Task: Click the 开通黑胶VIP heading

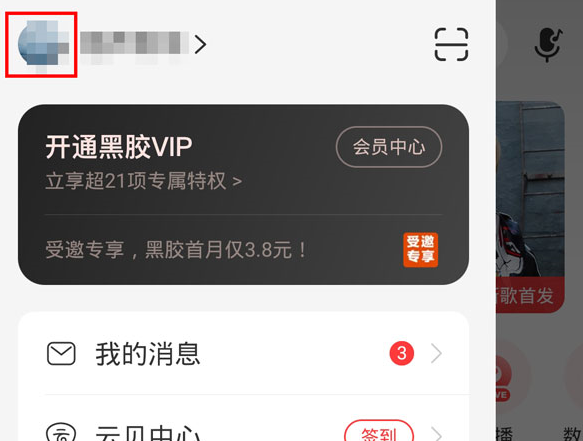Action: (x=119, y=147)
